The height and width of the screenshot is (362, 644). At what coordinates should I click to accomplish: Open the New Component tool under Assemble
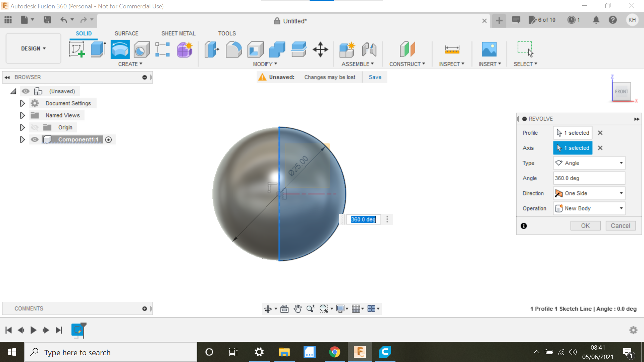click(347, 49)
